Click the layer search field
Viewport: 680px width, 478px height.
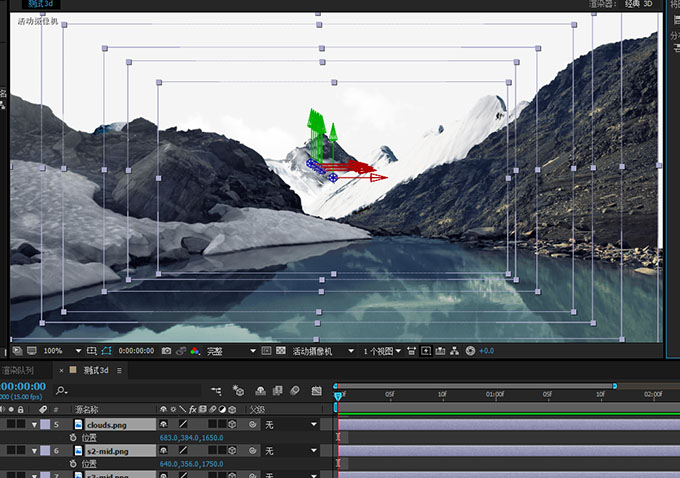[128, 391]
